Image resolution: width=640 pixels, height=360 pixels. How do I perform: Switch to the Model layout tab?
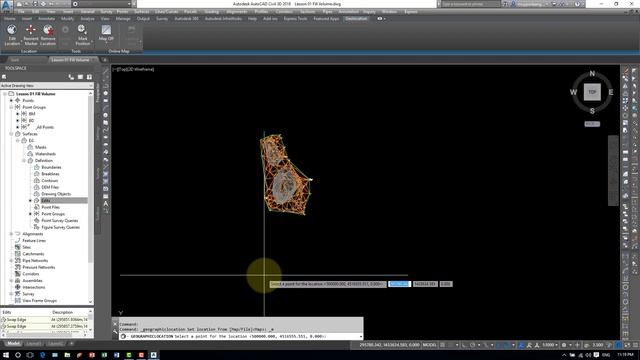13,344
